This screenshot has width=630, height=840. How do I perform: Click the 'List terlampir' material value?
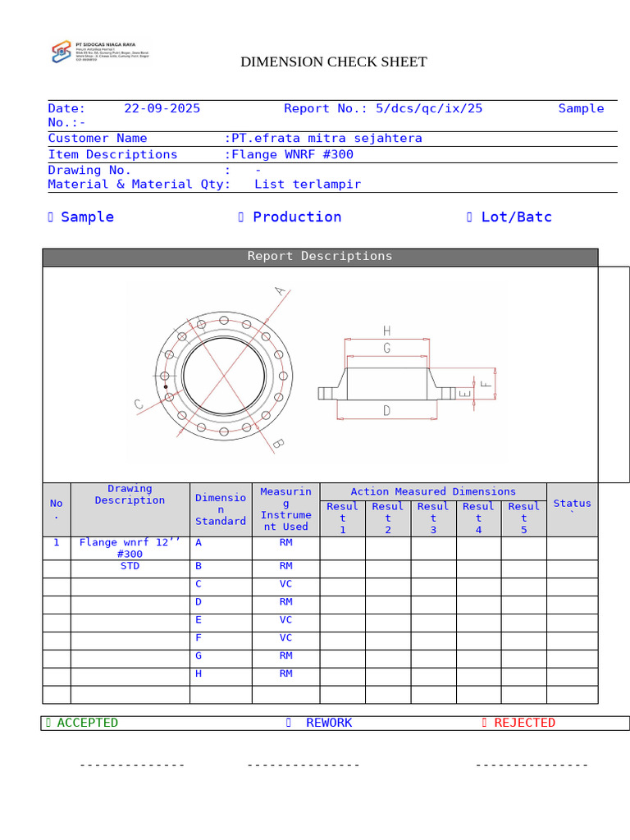pos(308,185)
